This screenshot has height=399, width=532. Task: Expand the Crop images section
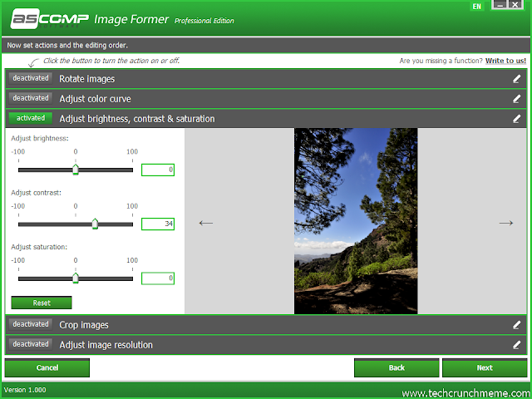pyautogui.click(x=266, y=325)
